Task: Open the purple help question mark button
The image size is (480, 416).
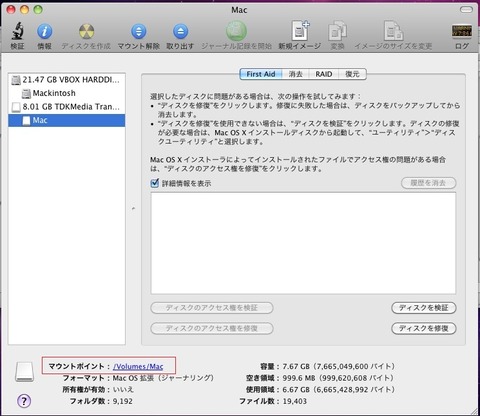Action: click(x=24, y=401)
